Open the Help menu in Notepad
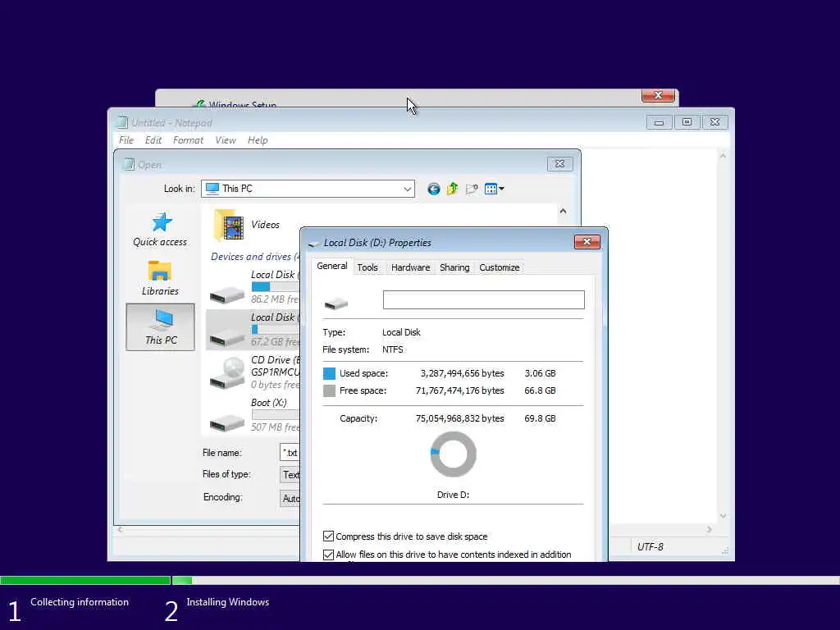 258,140
